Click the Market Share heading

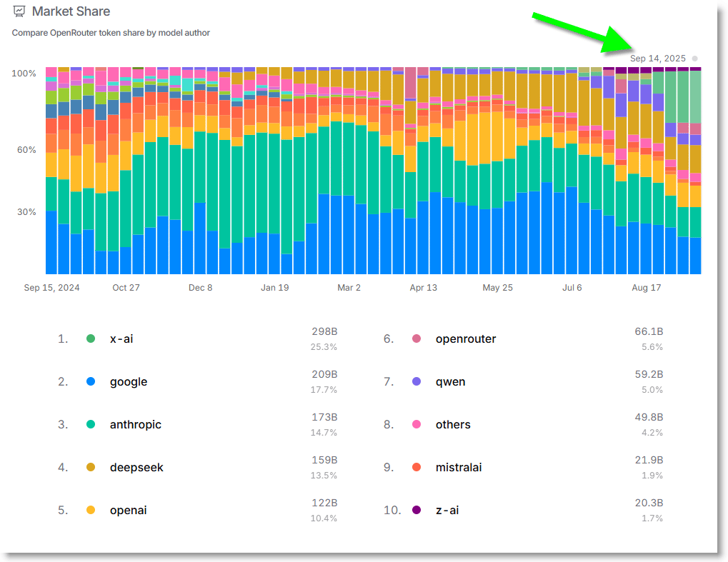71,11
